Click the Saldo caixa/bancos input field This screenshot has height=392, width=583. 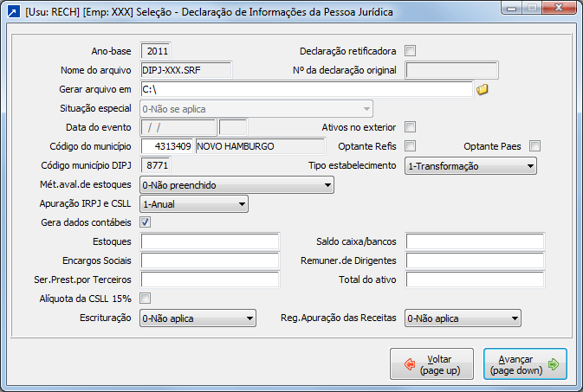(x=475, y=241)
